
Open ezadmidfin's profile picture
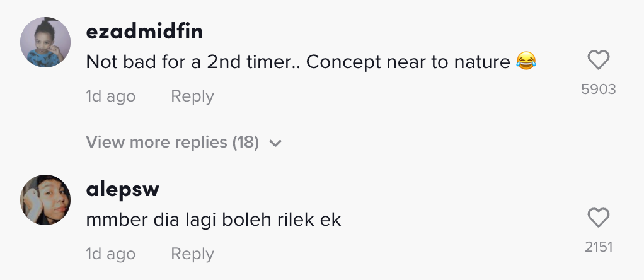point(45,42)
